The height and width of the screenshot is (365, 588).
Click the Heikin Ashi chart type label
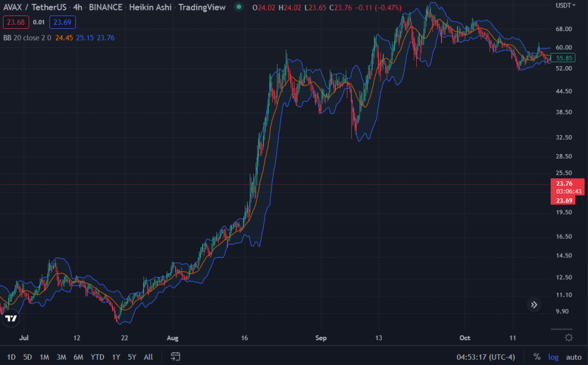click(150, 7)
